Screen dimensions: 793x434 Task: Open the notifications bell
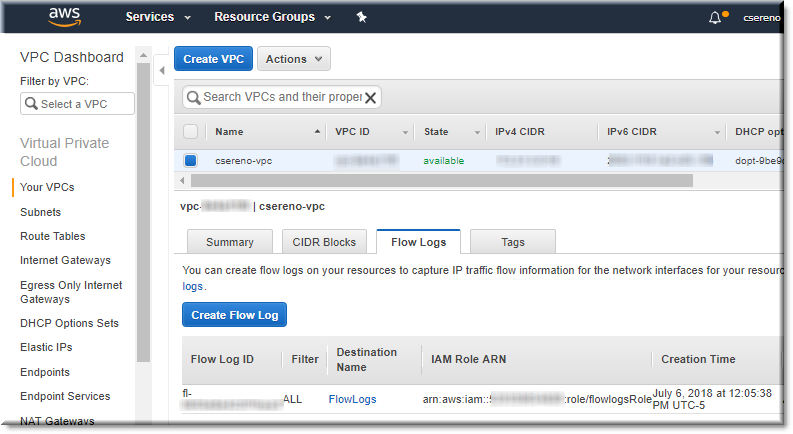(715, 18)
